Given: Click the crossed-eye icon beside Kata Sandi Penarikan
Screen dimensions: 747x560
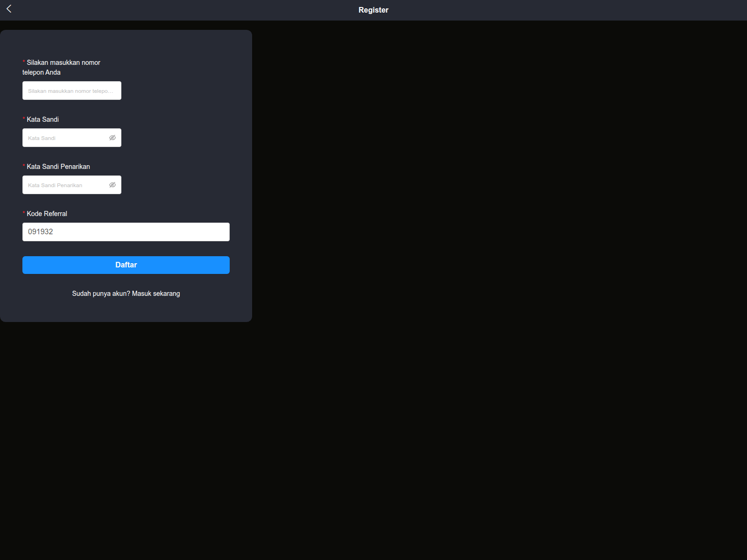Looking at the screenshot, I should pyautogui.click(x=113, y=184).
